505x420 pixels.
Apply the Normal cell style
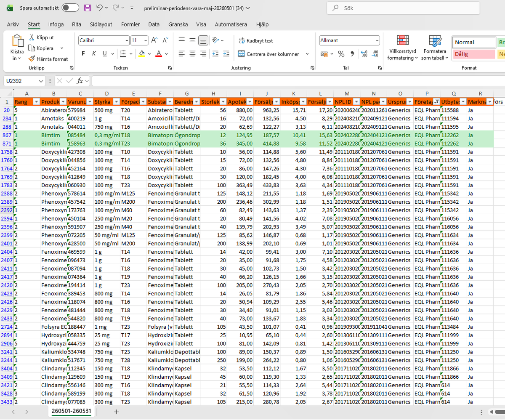click(474, 43)
